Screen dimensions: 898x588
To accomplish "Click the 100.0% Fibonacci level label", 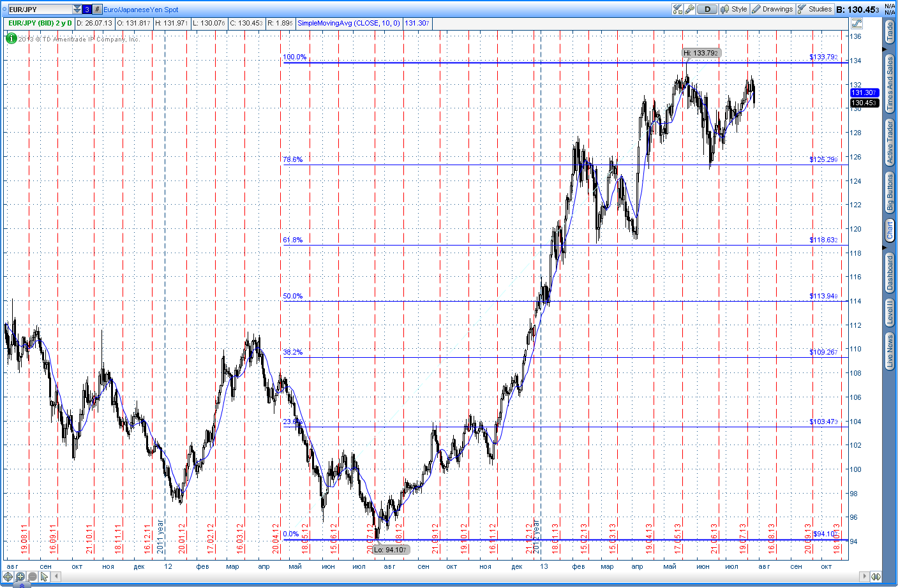I will point(294,57).
